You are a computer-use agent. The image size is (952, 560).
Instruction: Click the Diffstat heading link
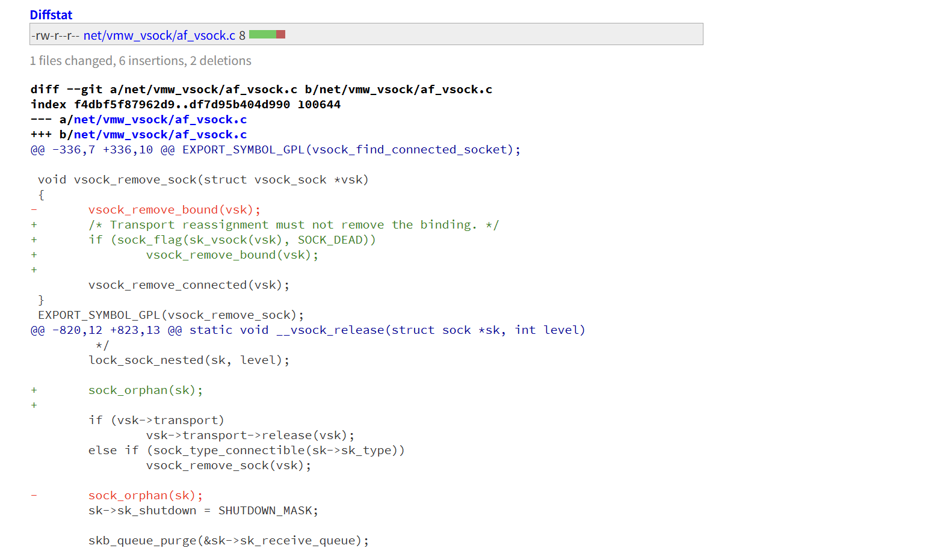[x=51, y=15]
